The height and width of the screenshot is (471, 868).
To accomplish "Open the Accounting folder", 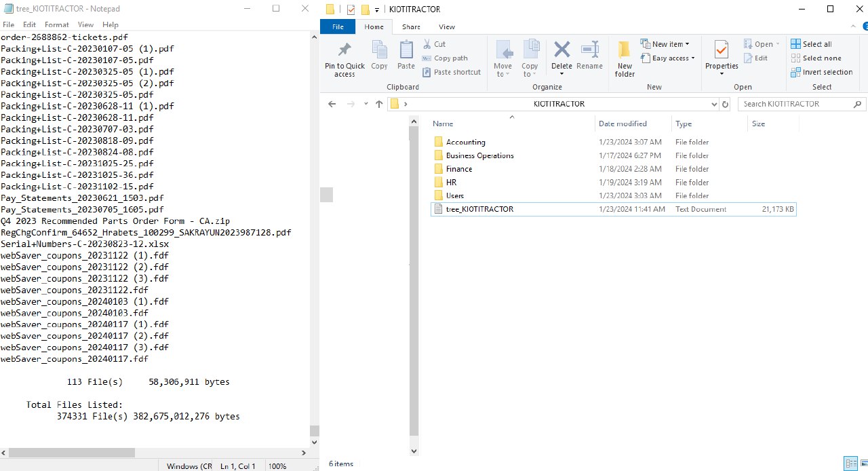I will [465, 142].
